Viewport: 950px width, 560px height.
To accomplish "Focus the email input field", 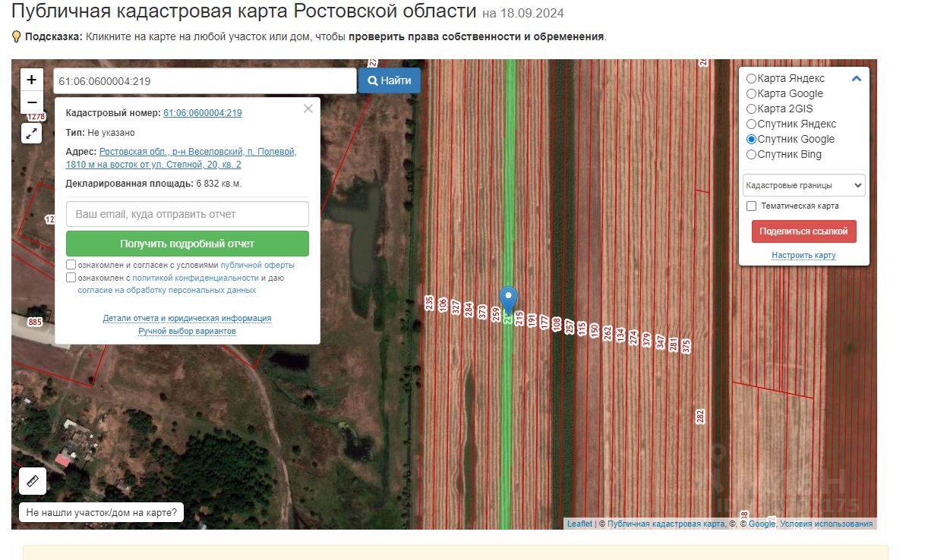I will tap(187, 214).
